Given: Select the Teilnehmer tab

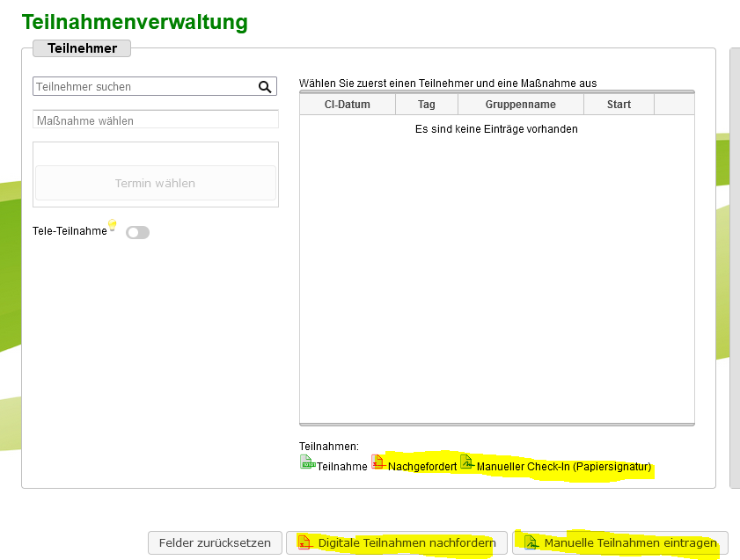Looking at the screenshot, I should pos(81,48).
